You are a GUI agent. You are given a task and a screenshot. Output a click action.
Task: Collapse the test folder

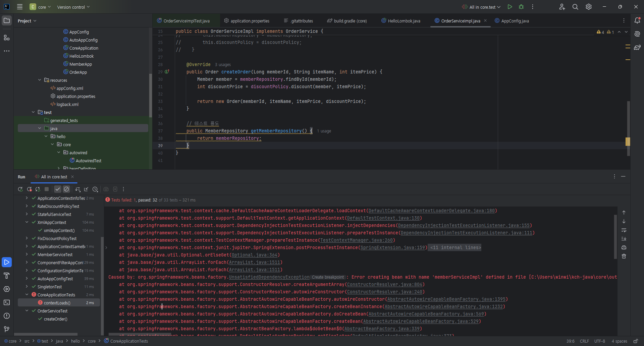(33, 112)
